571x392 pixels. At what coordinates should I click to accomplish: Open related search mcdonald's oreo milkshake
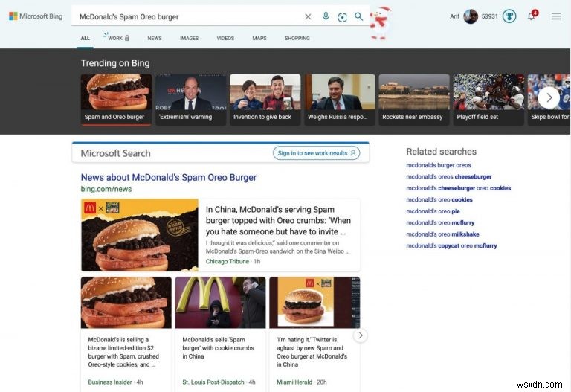(x=442, y=234)
